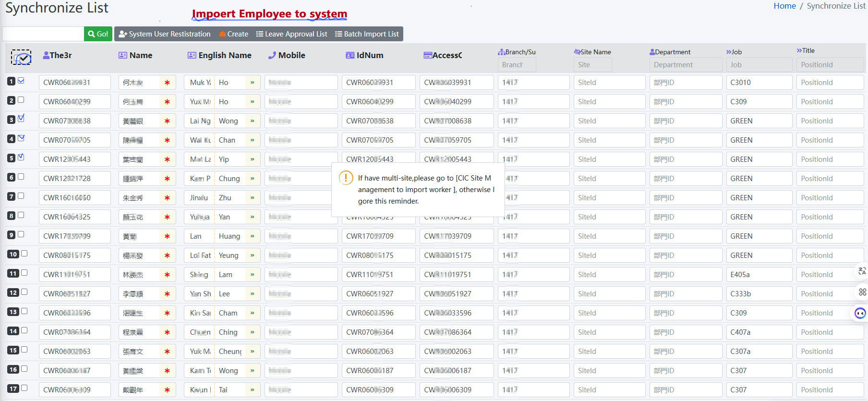Click the red asterisk icon in row 12
868x401 pixels.
(167, 294)
